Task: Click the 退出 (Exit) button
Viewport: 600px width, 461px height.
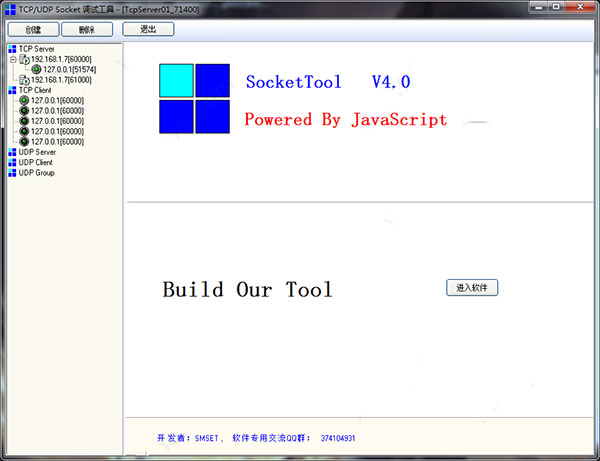Action: point(148,29)
